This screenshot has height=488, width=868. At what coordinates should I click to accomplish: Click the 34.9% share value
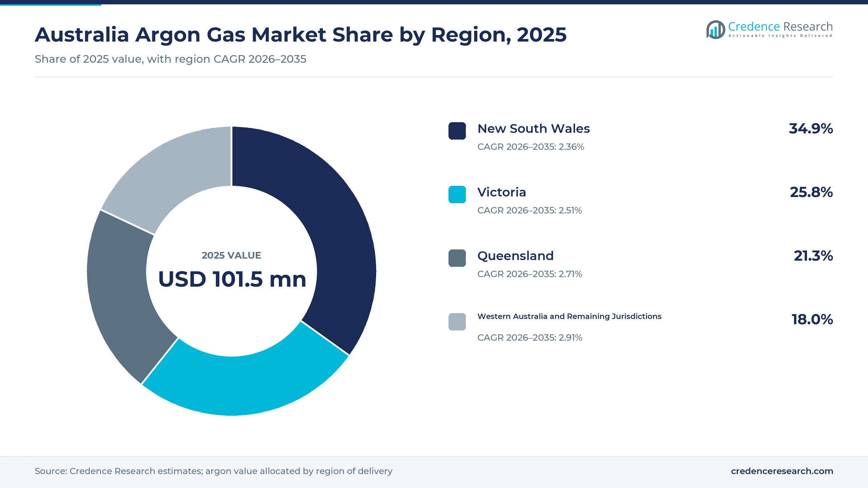pyautogui.click(x=811, y=129)
